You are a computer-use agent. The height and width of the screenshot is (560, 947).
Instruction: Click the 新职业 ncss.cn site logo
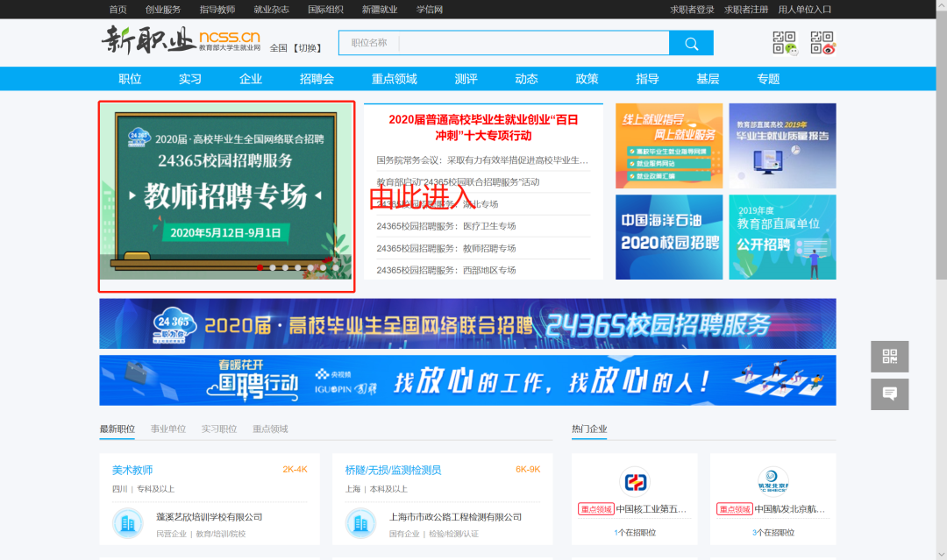181,39
